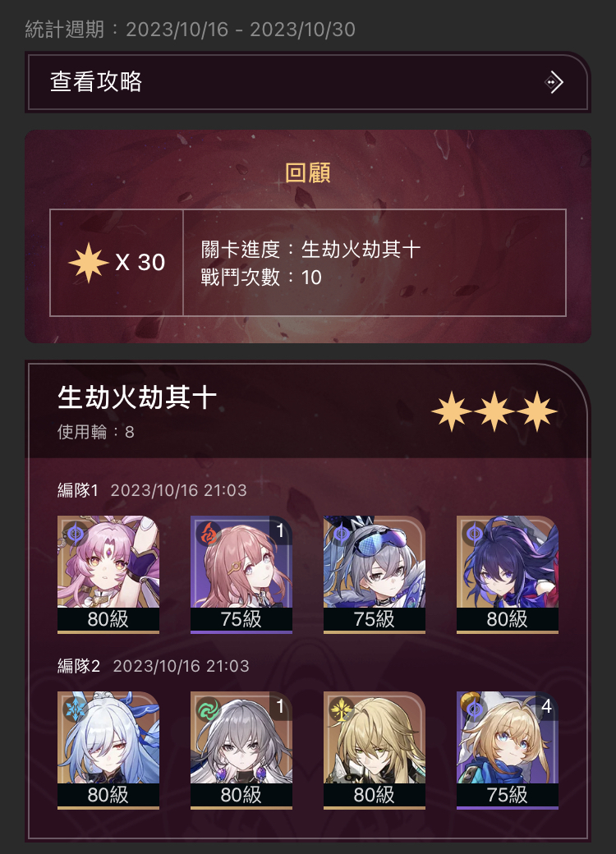
Task: Select the fire-element character with 75級
Action: click(x=241, y=575)
